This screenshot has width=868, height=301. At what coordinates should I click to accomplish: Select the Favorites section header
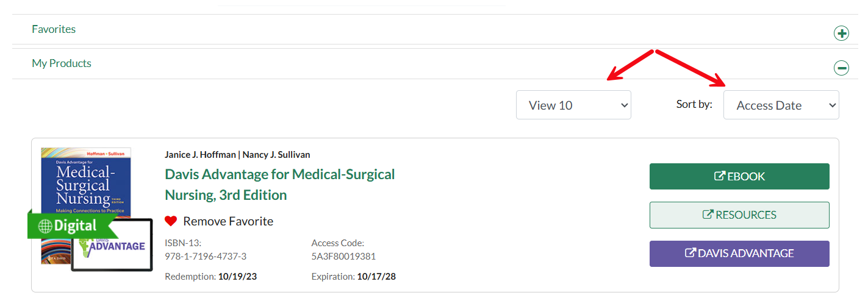pyautogui.click(x=54, y=29)
